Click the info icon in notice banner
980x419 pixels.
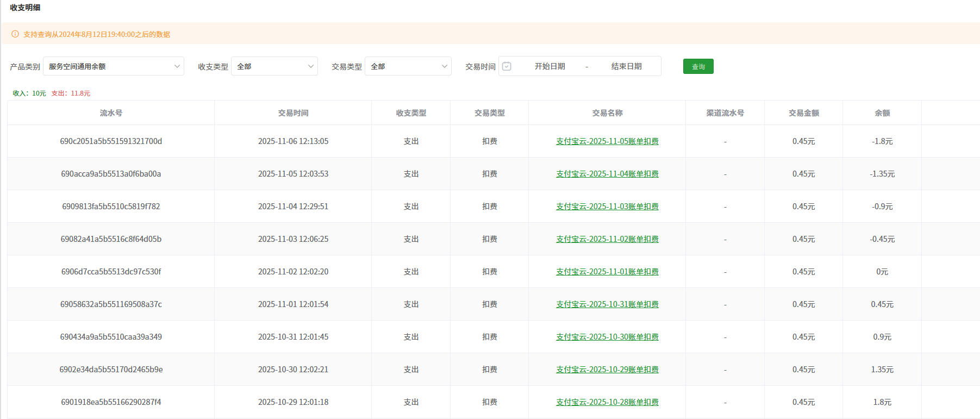pyautogui.click(x=15, y=34)
